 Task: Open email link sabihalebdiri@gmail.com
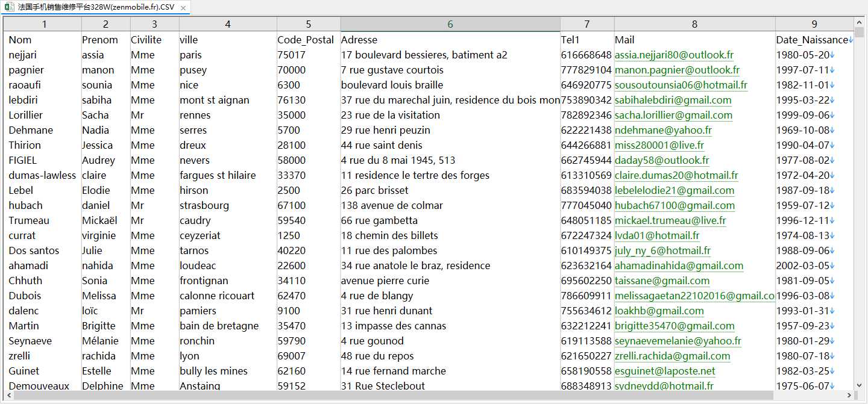pyautogui.click(x=673, y=100)
